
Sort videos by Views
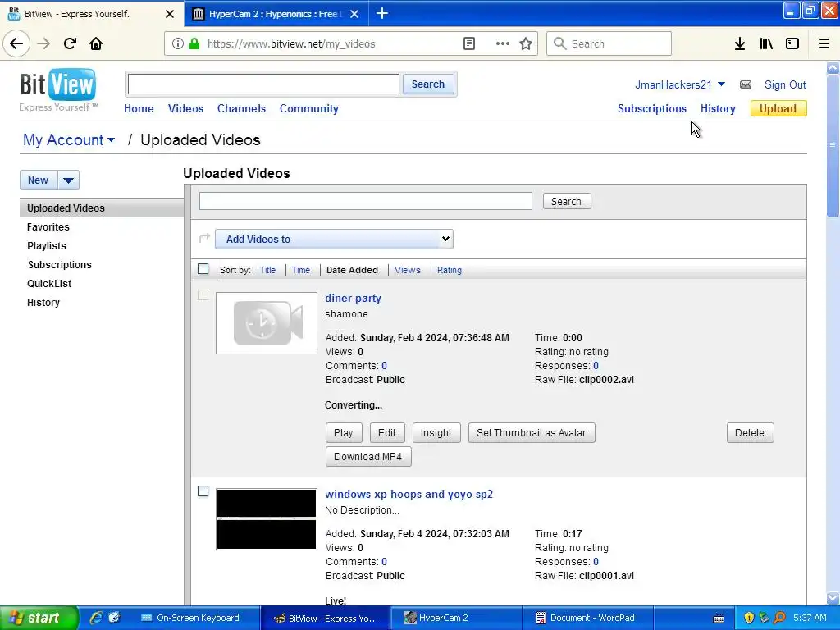point(408,270)
